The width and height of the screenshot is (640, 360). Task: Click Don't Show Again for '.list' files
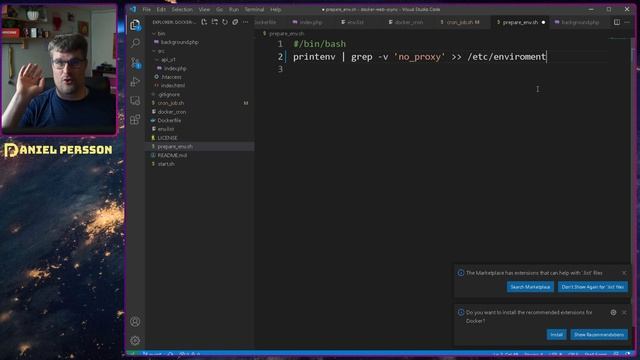[x=593, y=287]
